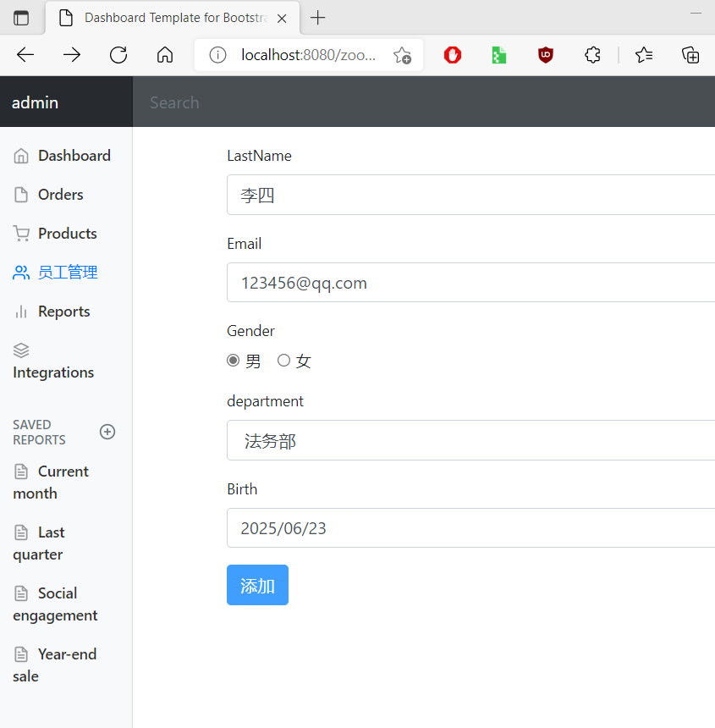Open the browser extensions puzzle icon
Image resolution: width=715 pixels, height=728 pixels.
pyautogui.click(x=592, y=55)
